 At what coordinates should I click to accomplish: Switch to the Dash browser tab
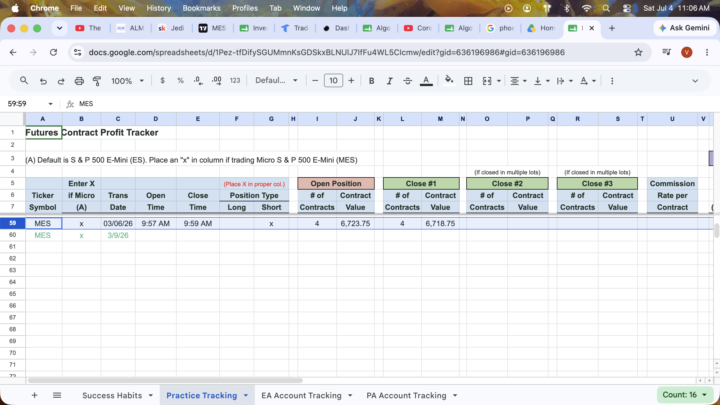click(x=336, y=28)
